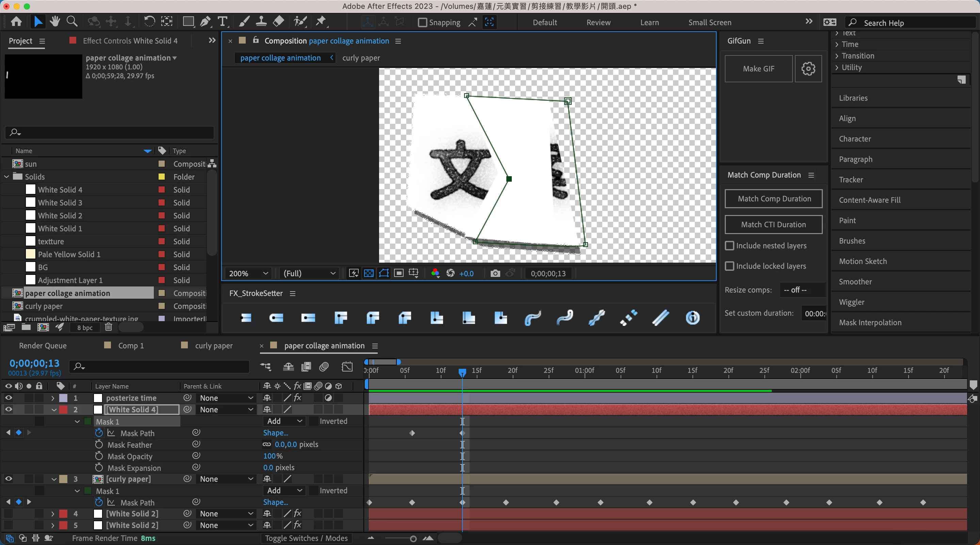
Task: Open GifGun settings gear
Action: [x=808, y=69]
